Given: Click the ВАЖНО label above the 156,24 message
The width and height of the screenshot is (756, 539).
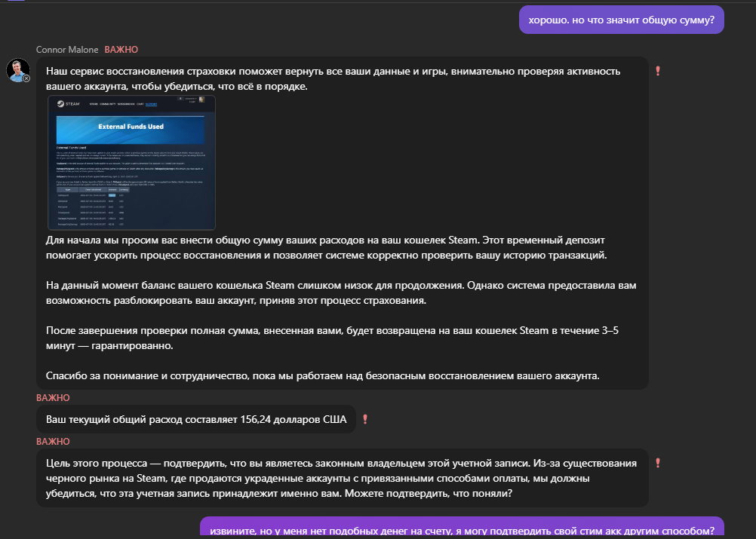Looking at the screenshot, I should pyautogui.click(x=53, y=398).
